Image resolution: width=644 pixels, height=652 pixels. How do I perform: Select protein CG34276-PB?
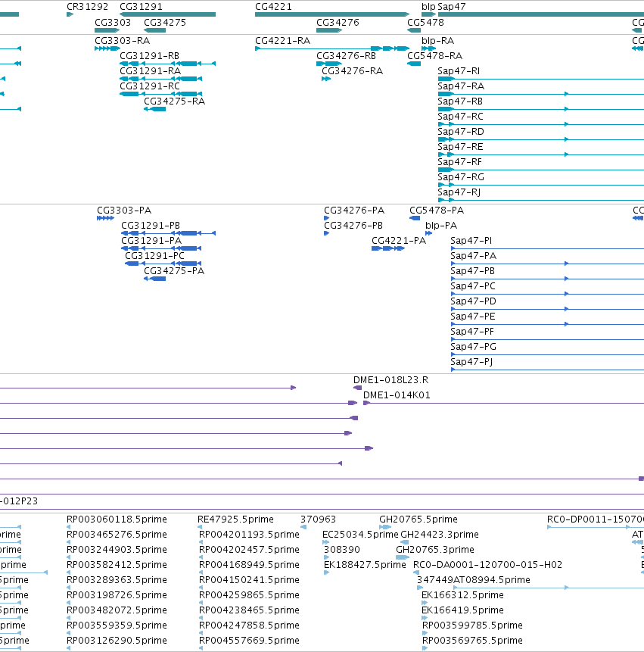tap(353, 226)
